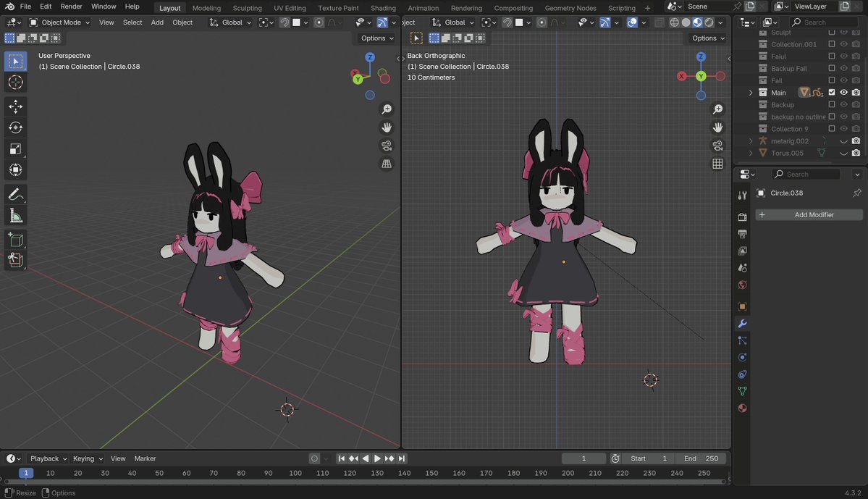Image resolution: width=868 pixels, height=499 pixels.
Task: Click the Add Modifier button
Action: (809, 215)
